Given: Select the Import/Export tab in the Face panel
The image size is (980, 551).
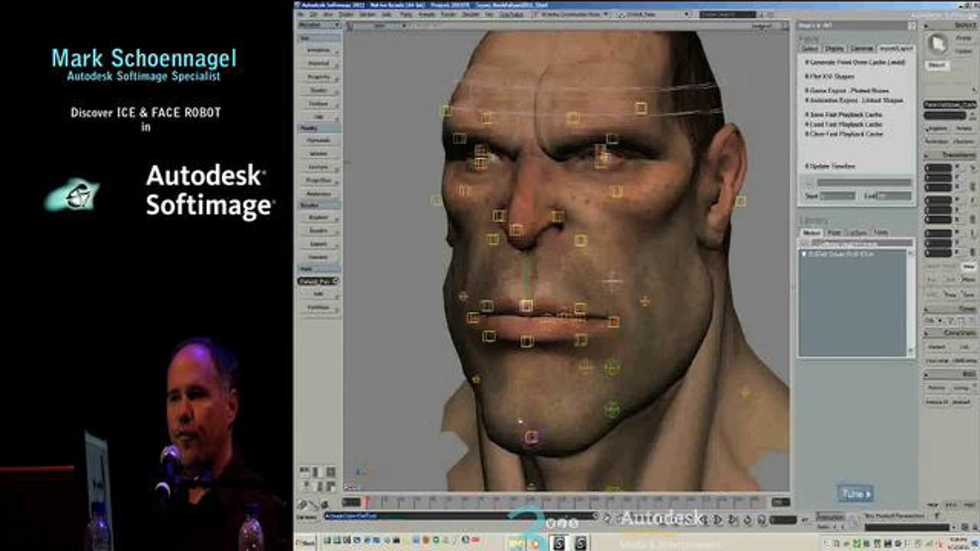Looking at the screenshot, I should point(896,49).
